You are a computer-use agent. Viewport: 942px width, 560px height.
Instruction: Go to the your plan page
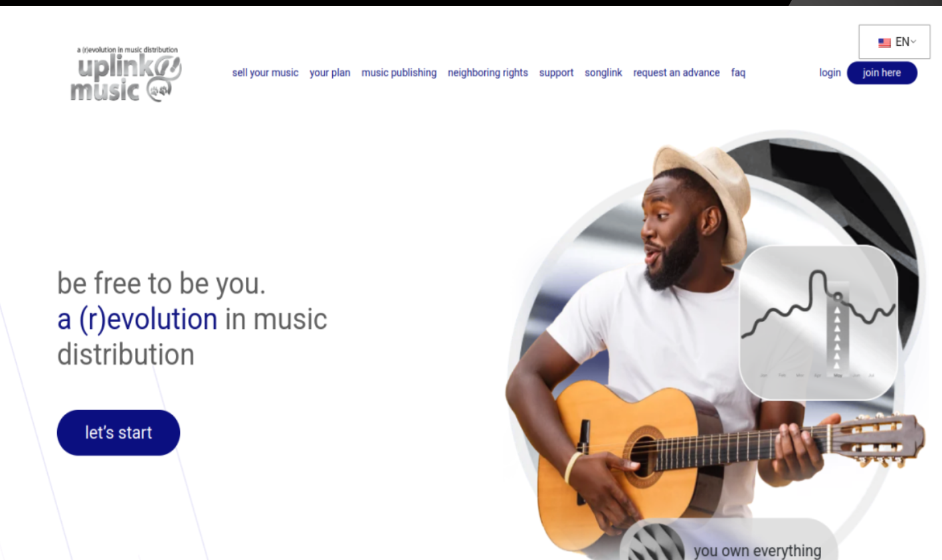330,72
